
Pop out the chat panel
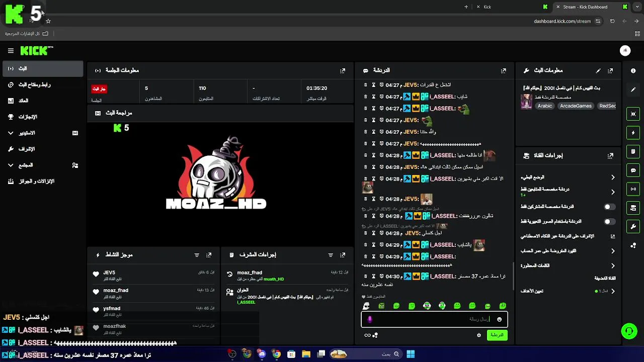click(504, 71)
